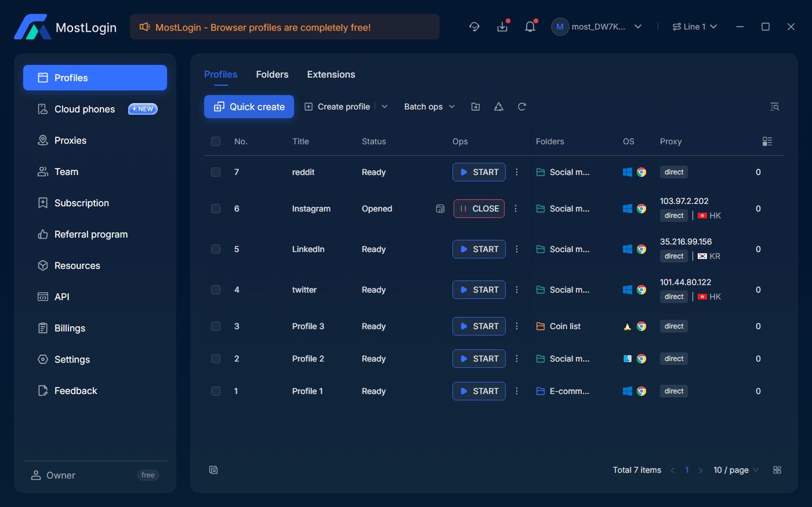Open more options for Profile 3

tap(517, 326)
